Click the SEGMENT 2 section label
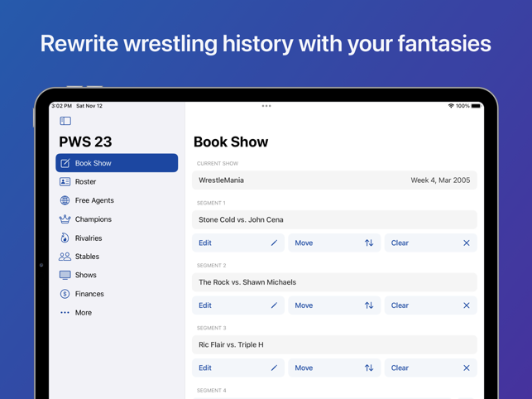Screen dimensions: 532x399 click(211, 266)
